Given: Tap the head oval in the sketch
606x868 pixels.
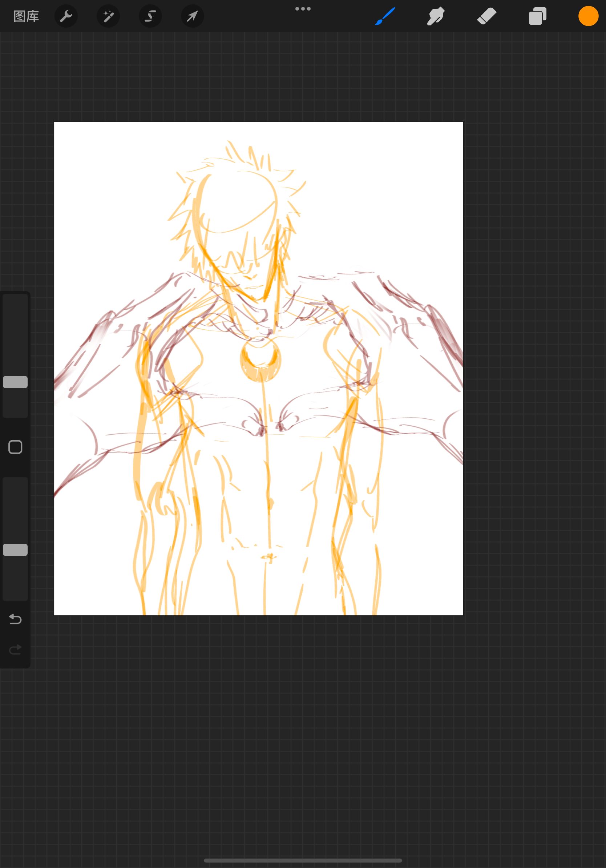Looking at the screenshot, I should [236, 204].
